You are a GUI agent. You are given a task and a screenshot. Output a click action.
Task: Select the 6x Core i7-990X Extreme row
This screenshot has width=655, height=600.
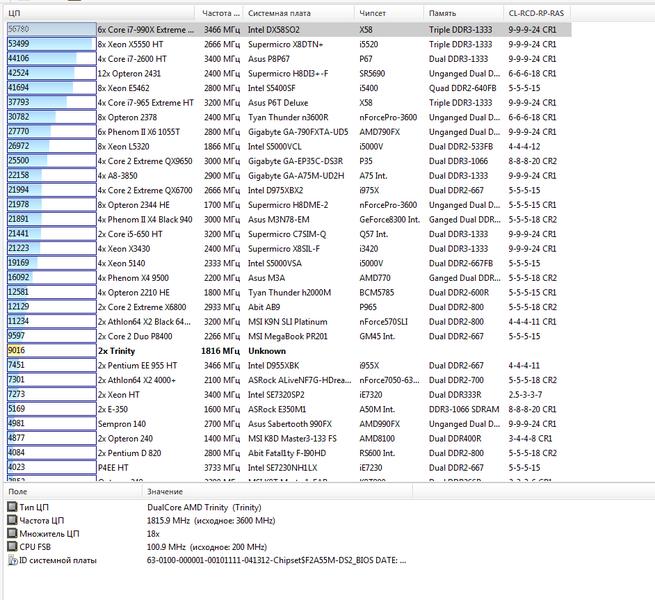click(289, 30)
